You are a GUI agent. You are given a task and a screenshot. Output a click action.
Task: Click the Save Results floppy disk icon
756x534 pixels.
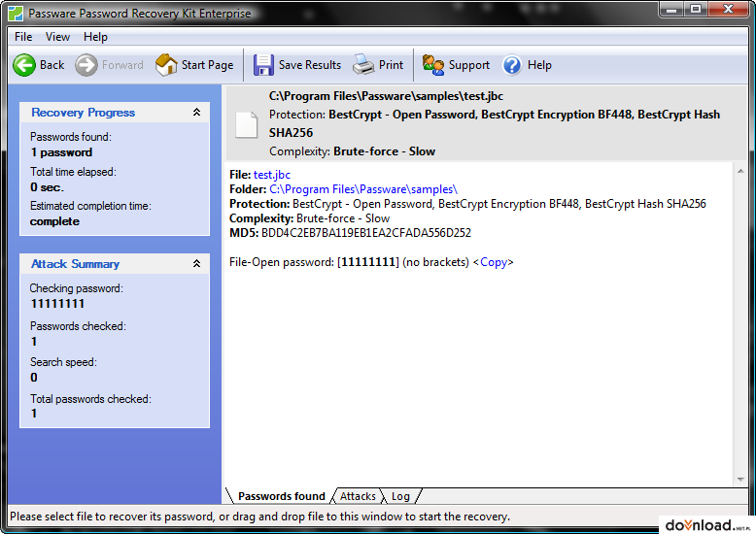pos(263,65)
